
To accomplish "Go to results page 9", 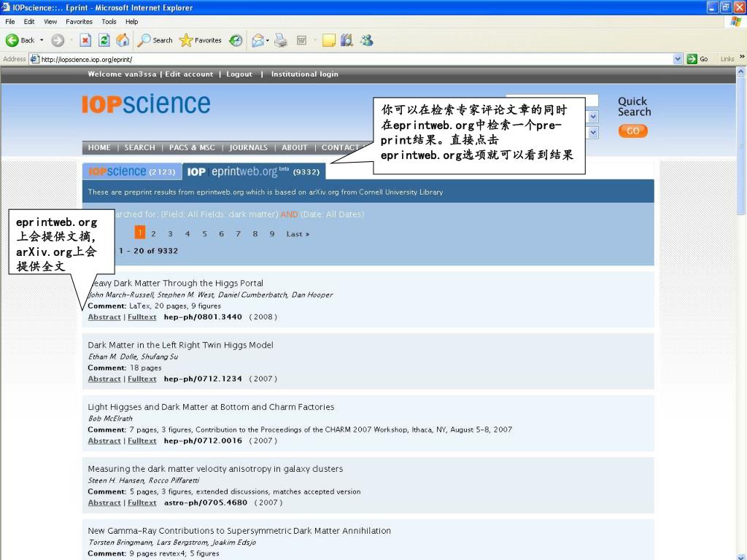I will click(x=272, y=234).
